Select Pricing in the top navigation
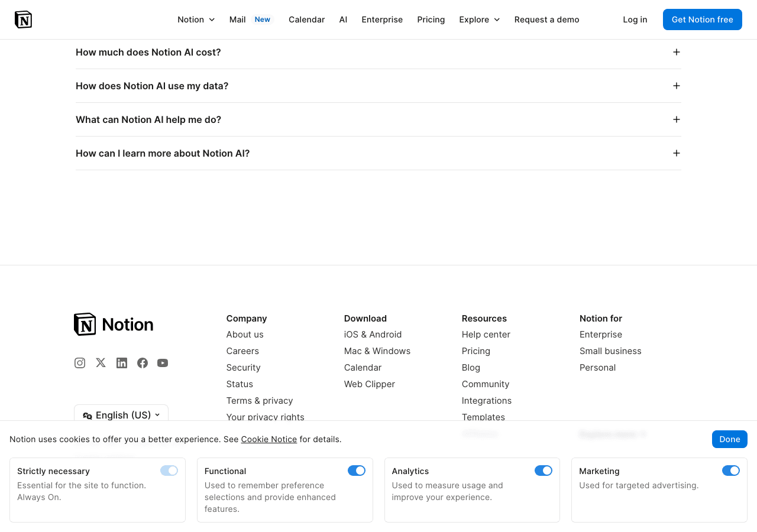The image size is (757, 532). tap(431, 20)
